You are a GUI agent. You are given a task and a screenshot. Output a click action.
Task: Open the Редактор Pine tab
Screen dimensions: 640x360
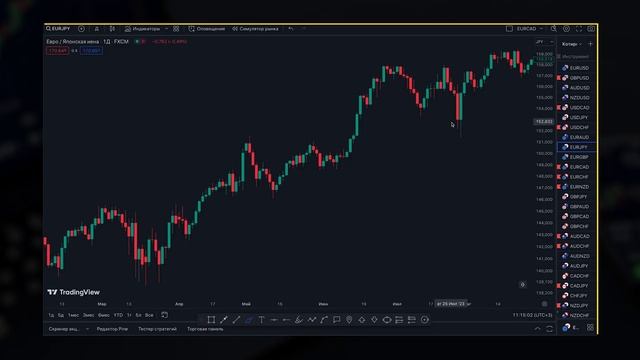pyautogui.click(x=112, y=329)
